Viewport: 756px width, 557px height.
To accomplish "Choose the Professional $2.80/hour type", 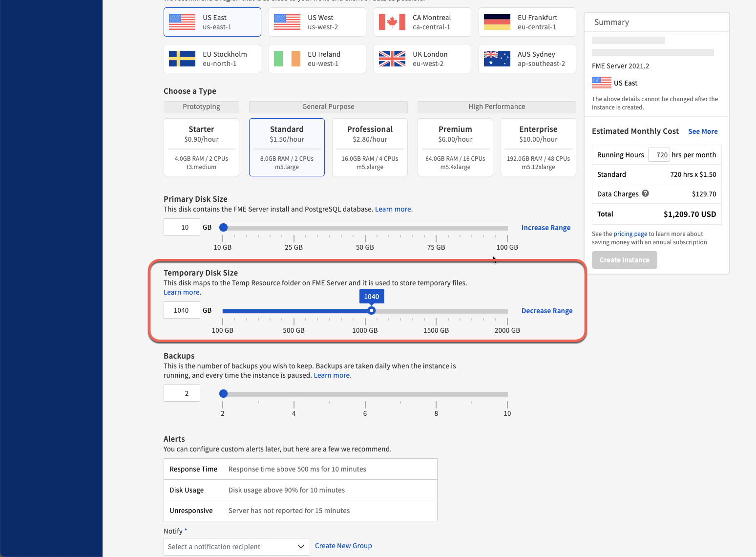I will point(370,147).
